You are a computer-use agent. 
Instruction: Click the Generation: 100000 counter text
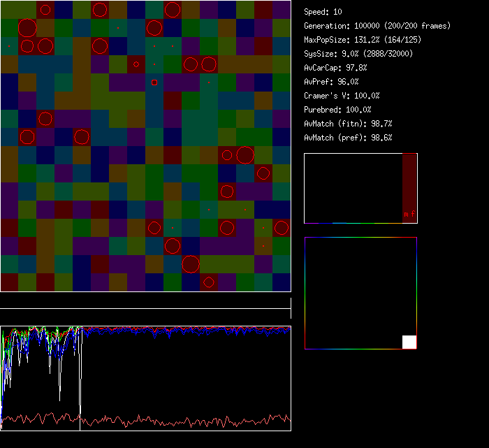click(377, 26)
